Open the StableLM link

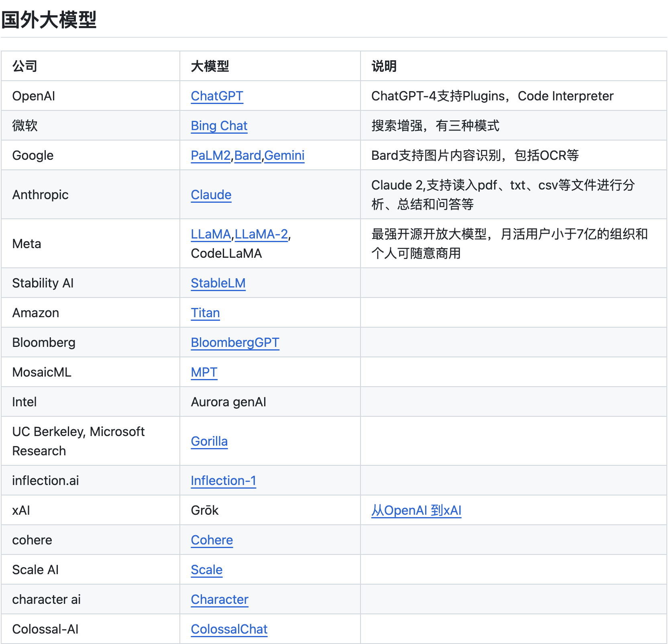click(x=218, y=283)
